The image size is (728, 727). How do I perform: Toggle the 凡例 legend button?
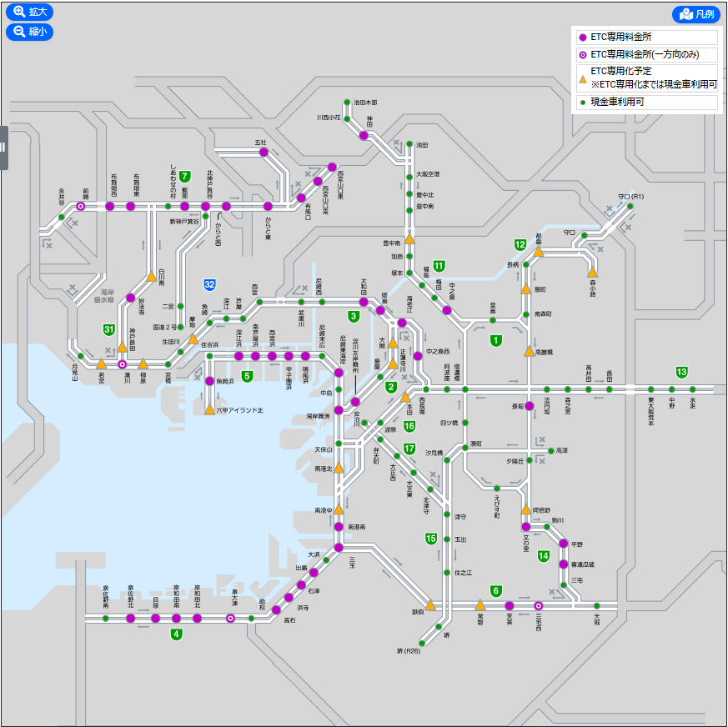(x=696, y=14)
